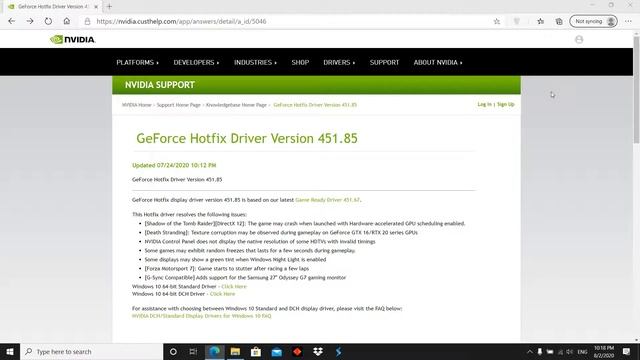Click the Knowledgebase Home Page breadcrumb
This screenshot has width=640, height=360.
[x=236, y=105]
